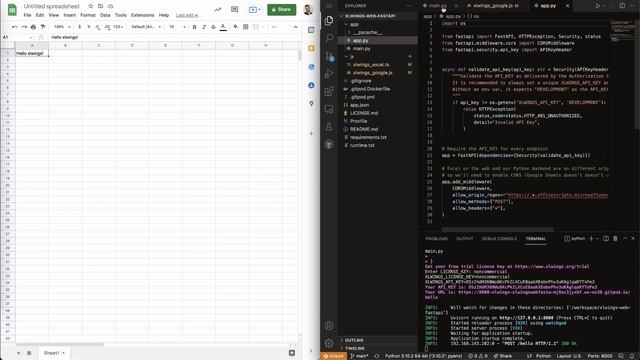Open zoom 100% dropdown in Sheets

(62, 27)
